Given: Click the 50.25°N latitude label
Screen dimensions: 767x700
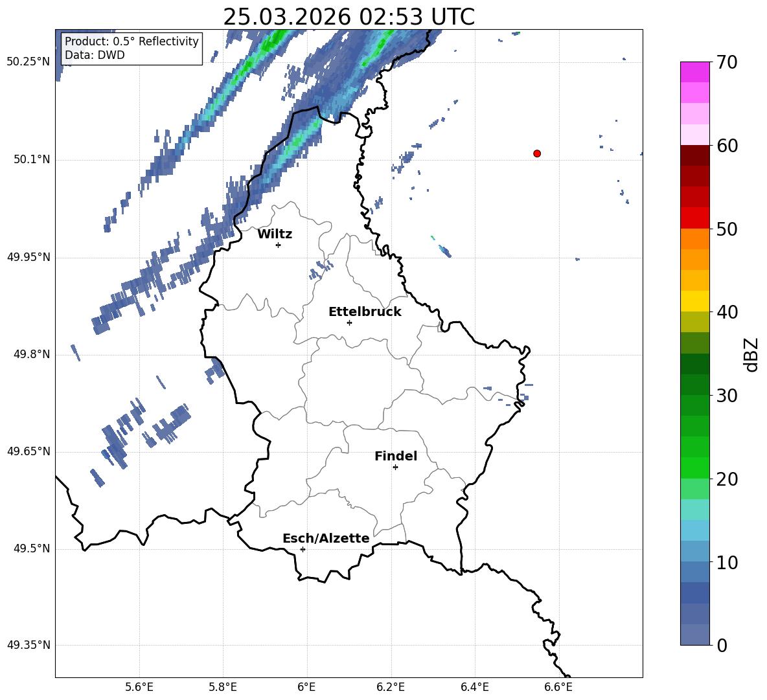Looking at the screenshot, I should (29, 62).
